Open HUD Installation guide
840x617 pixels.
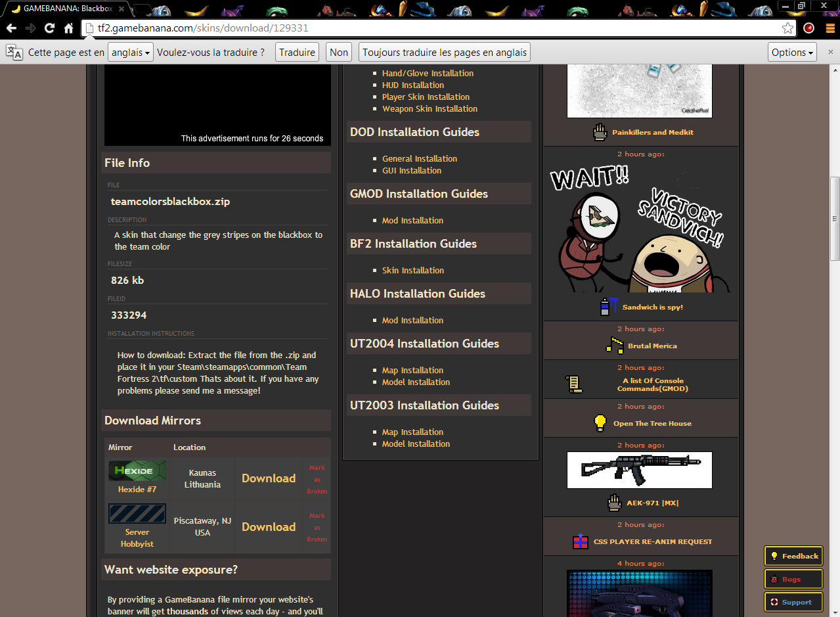(413, 85)
